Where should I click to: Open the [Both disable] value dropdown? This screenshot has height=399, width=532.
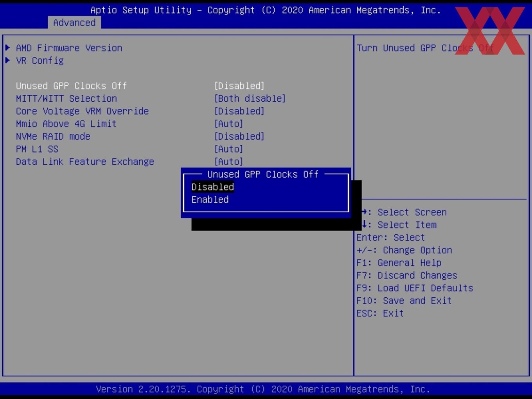click(250, 99)
